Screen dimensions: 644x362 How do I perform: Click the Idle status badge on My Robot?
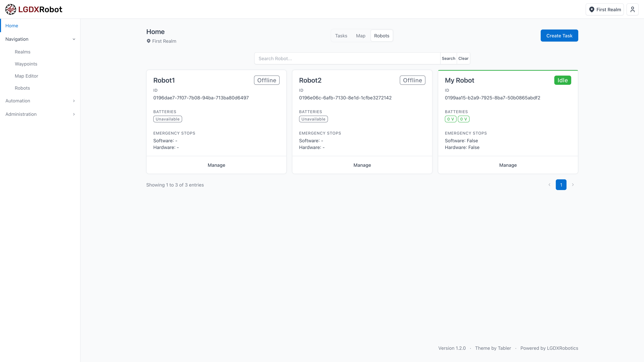pos(562,80)
